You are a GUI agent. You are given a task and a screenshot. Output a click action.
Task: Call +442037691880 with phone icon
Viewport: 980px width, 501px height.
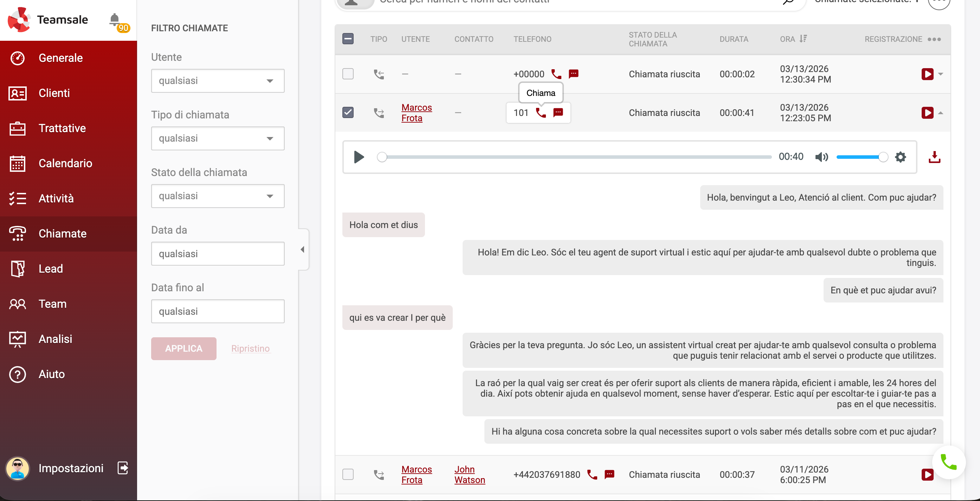[592, 474]
